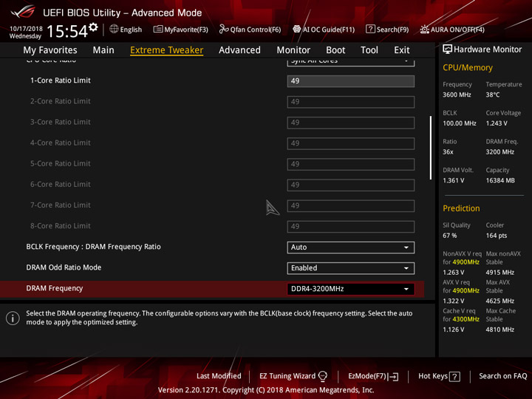
Task: Click the 4-Core Ratio Limit field
Action: coord(350,143)
